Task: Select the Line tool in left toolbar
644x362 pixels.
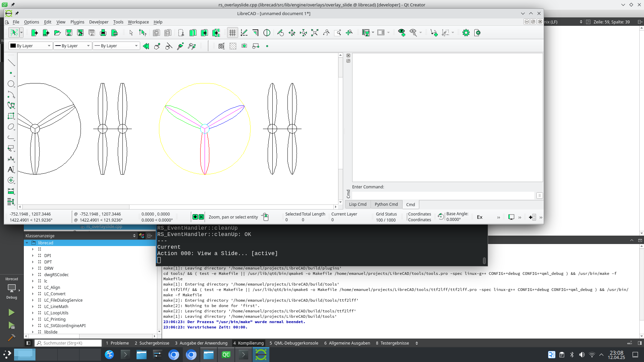Action: (x=11, y=63)
